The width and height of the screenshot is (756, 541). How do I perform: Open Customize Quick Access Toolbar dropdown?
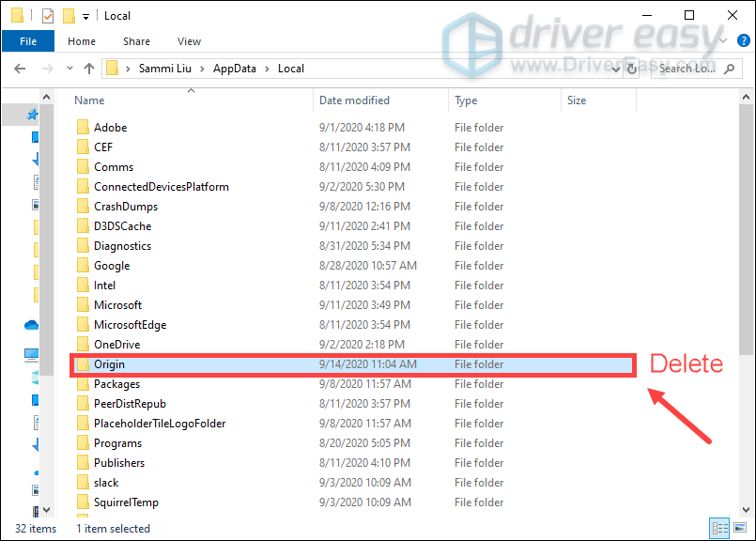coord(86,16)
